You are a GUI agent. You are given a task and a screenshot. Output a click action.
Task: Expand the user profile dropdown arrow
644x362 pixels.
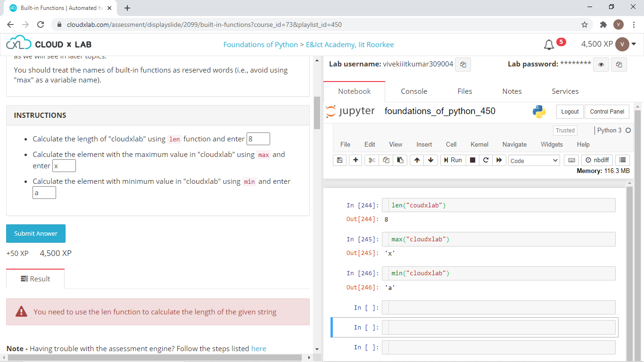pos(634,44)
